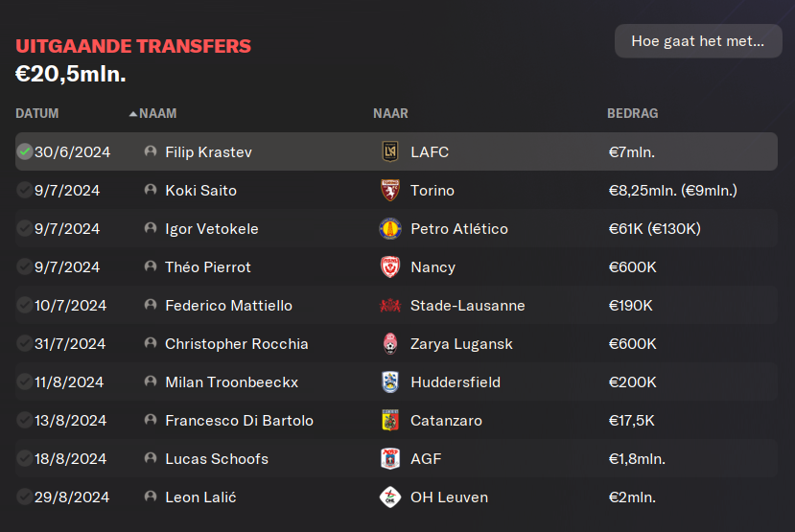Click the Catanzaro club crest
795x532 pixels.
pyautogui.click(x=390, y=421)
